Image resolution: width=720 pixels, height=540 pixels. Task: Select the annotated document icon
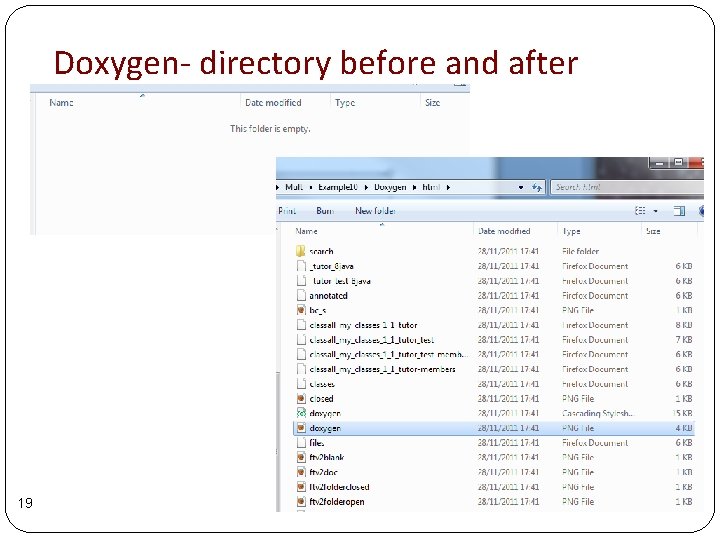point(301,295)
